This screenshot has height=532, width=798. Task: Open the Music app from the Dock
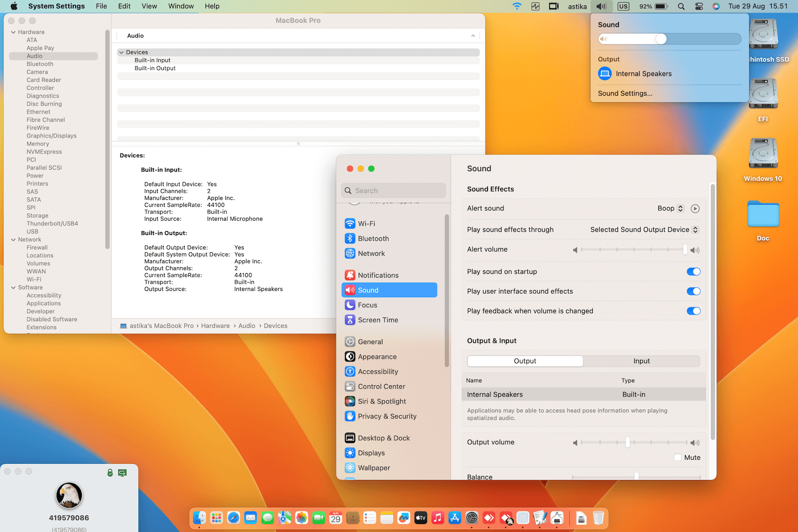[x=437, y=518]
